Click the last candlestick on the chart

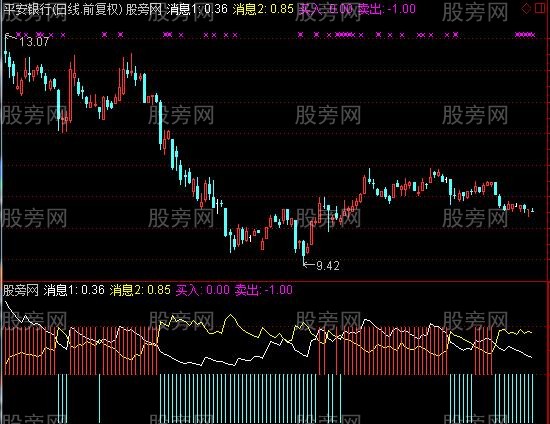point(533,210)
